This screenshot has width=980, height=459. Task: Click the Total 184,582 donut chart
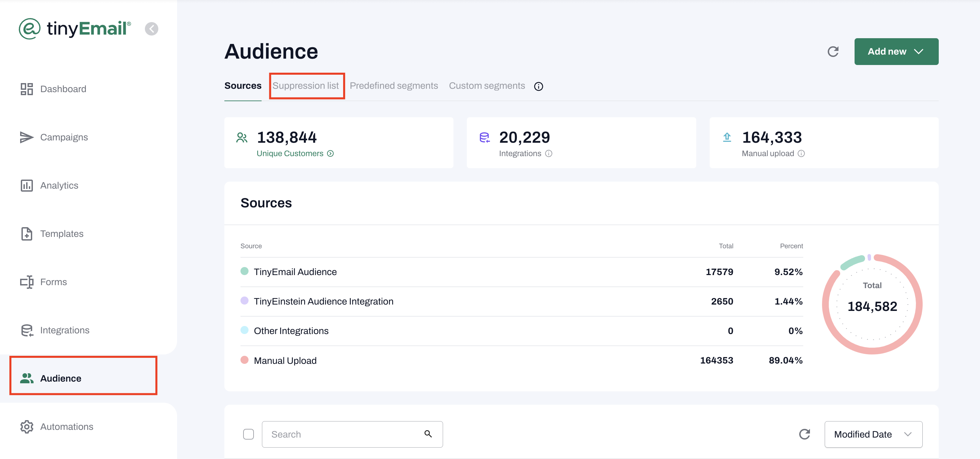click(872, 304)
